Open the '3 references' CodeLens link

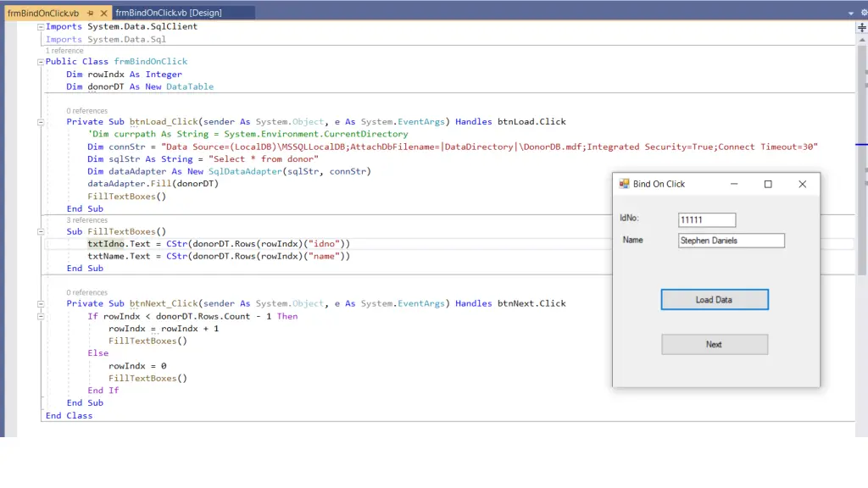[87, 220]
